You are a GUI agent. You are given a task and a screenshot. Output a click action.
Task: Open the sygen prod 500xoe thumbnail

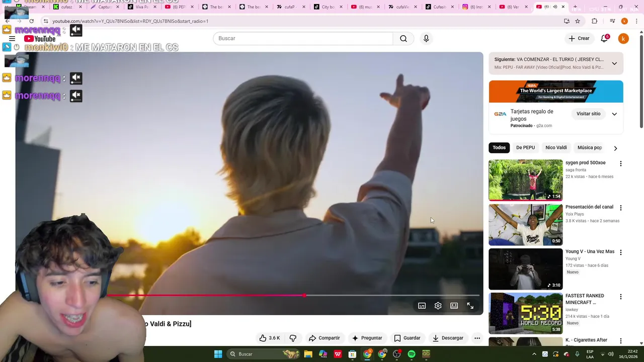click(525, 180)
